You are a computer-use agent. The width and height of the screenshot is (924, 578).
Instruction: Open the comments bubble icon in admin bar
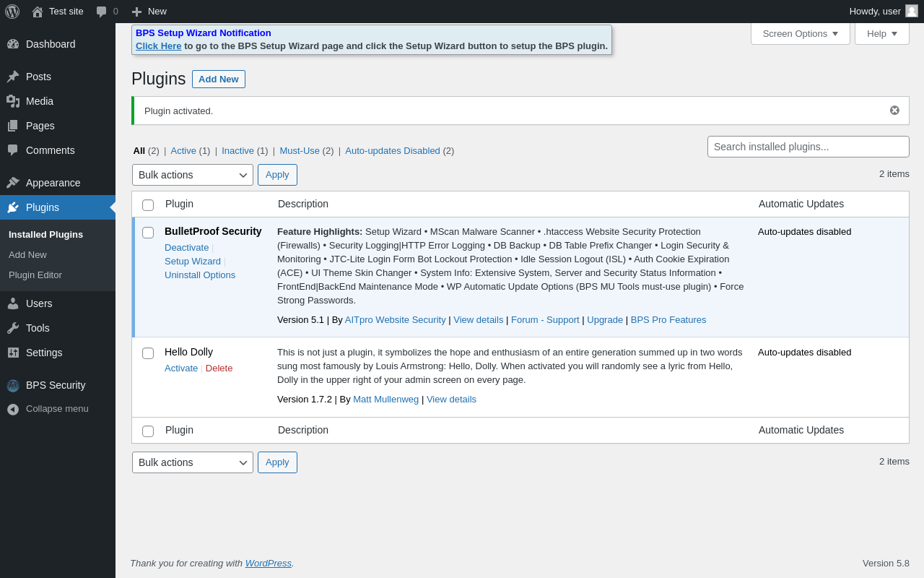pos(101,12)
